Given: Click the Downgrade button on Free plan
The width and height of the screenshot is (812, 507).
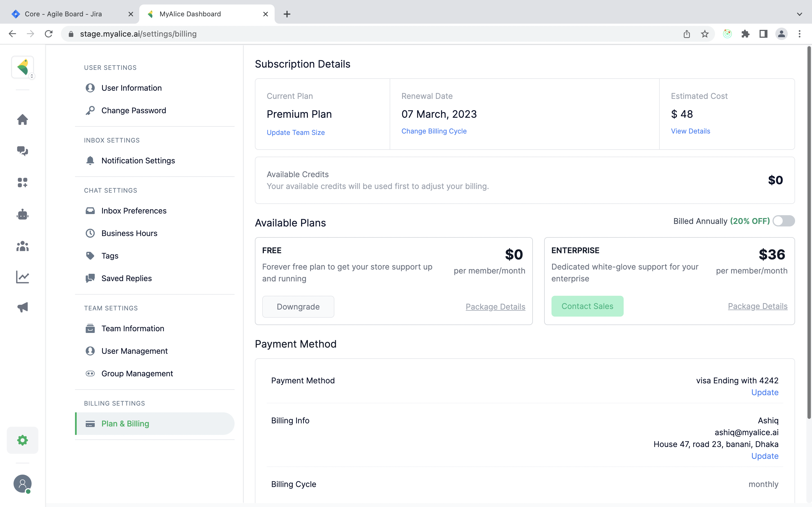Looking at the screenshot, I should 298,306.
